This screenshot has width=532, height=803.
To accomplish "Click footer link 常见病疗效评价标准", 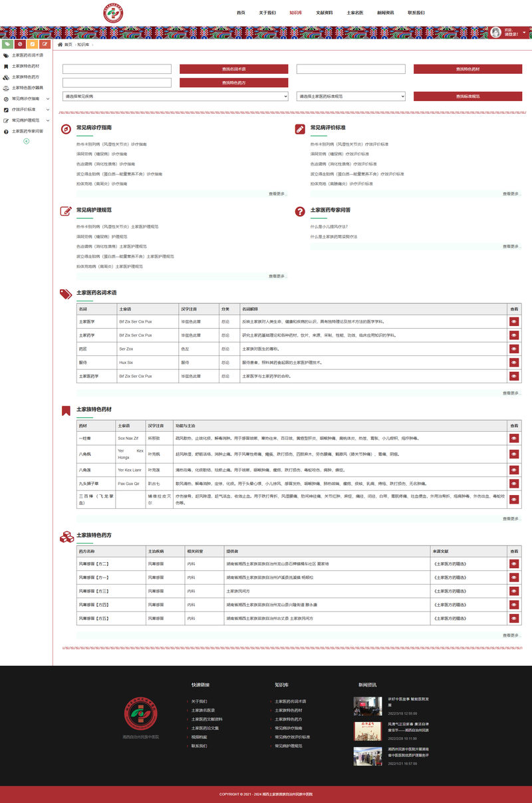I will click(293, 737).
